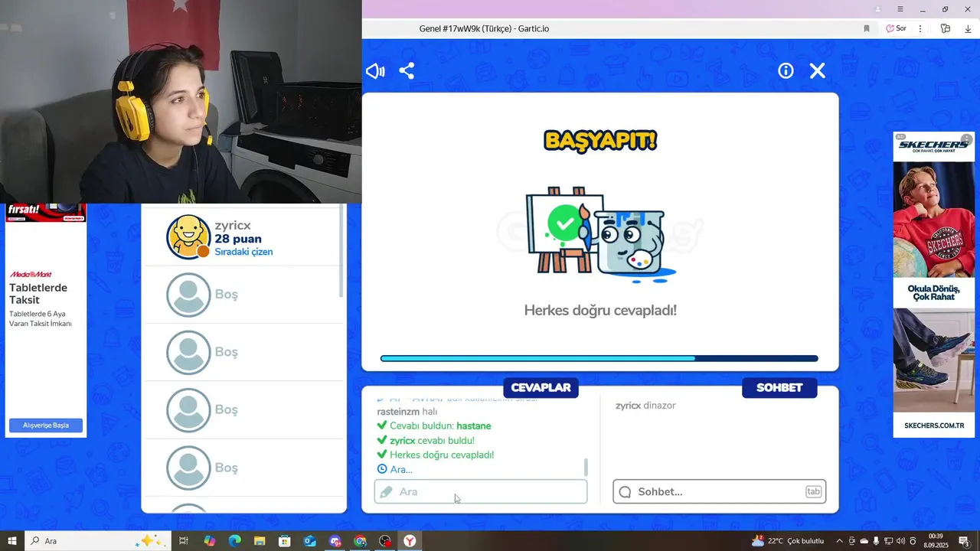Click the pencil icon in answer field

387,491
